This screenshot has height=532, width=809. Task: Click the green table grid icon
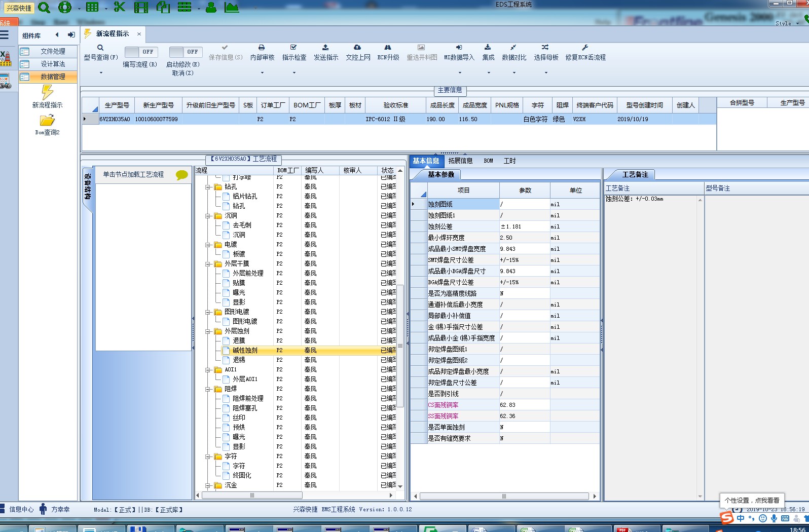tap(92, 7)
